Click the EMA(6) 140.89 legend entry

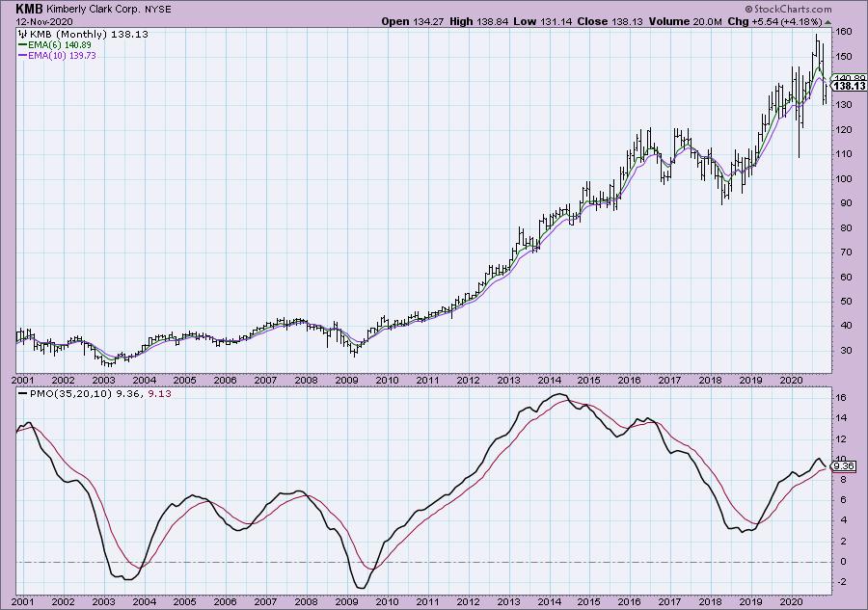pos(60,44)
